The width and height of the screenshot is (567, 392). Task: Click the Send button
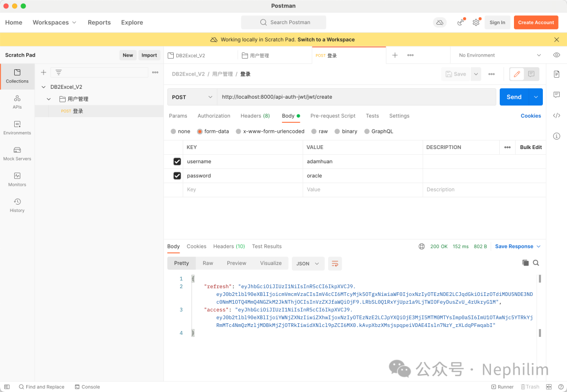click(x=514, y=97)
